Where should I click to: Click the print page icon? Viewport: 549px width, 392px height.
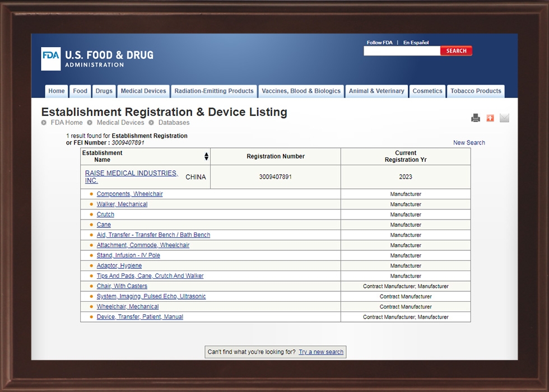click(x=476, y=118)
